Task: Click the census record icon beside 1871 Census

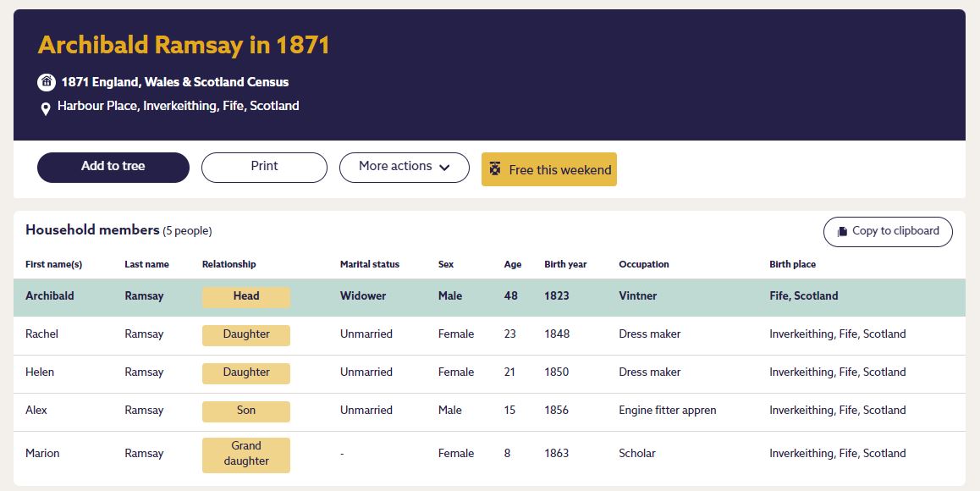Action: [x=47, y=82]
